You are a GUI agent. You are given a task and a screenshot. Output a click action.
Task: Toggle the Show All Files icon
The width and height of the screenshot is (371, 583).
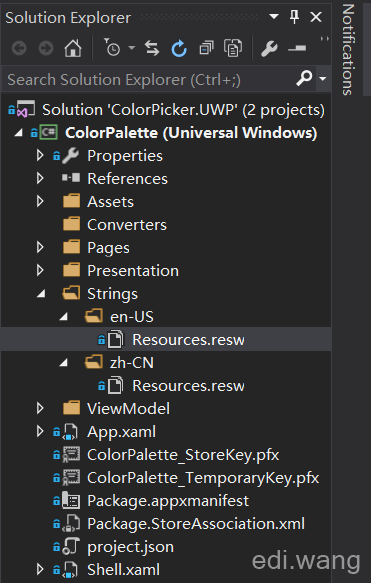click(x=233, y=48)
